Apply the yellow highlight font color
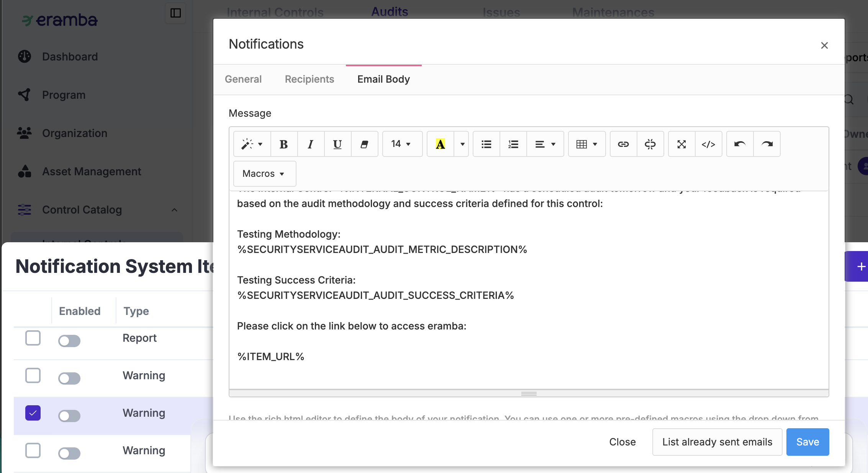 [440, 144]
